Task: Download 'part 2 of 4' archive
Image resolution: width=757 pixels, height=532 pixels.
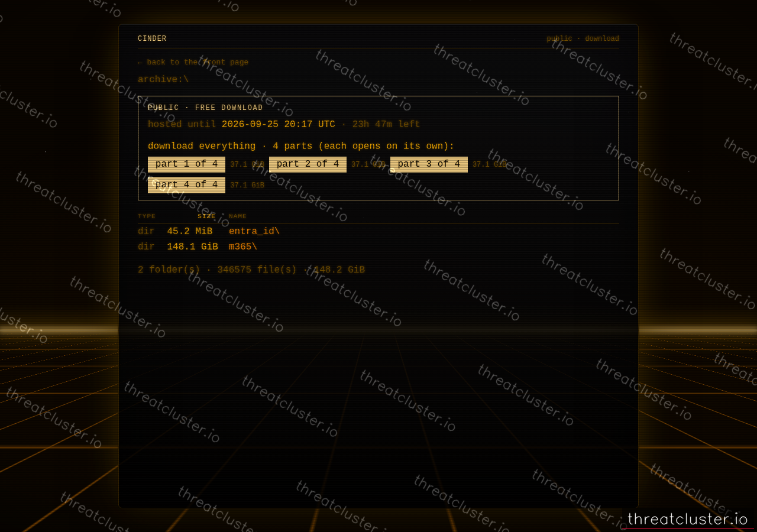Action: tap(308, 164)
